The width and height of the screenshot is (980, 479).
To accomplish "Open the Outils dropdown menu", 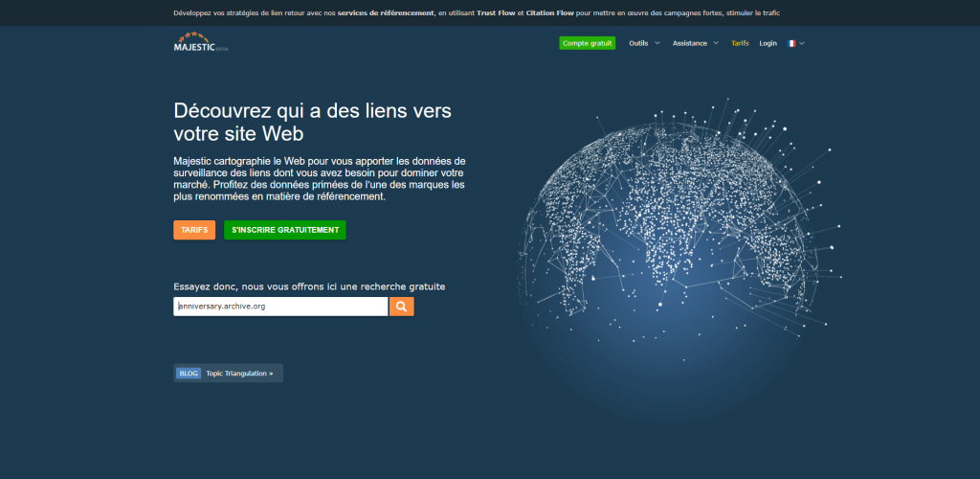I will coord(644,43).
